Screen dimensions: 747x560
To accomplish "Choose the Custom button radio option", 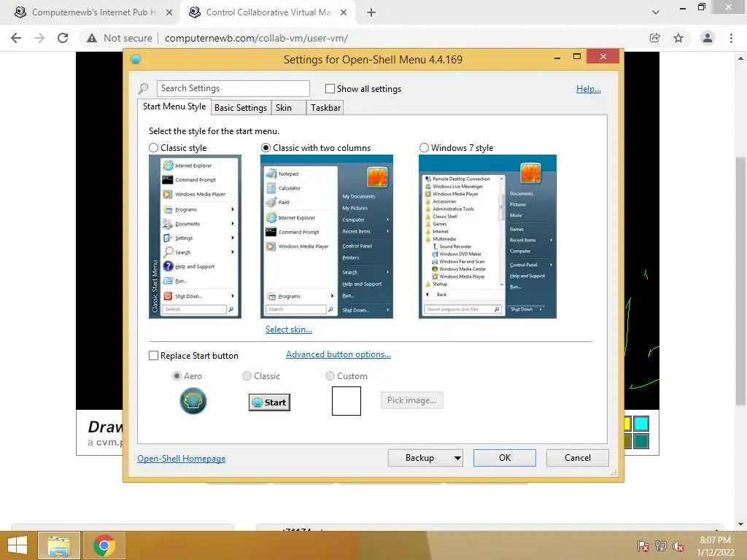I will tap(330, 376).
